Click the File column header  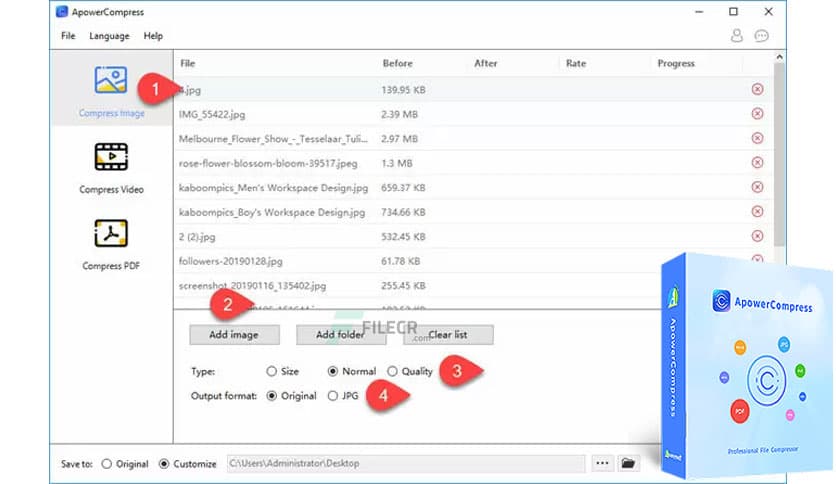tap(188, 63)
